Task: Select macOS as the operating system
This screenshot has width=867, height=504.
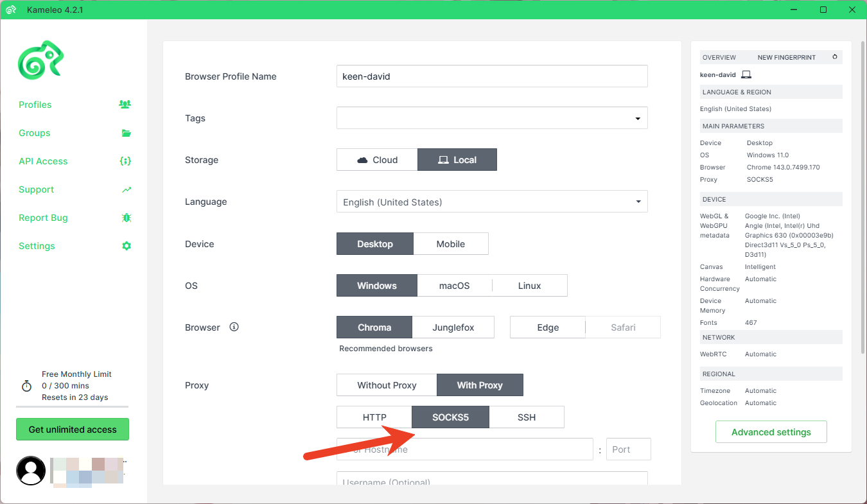Action: pyautogui.click(x=454, y=286)
